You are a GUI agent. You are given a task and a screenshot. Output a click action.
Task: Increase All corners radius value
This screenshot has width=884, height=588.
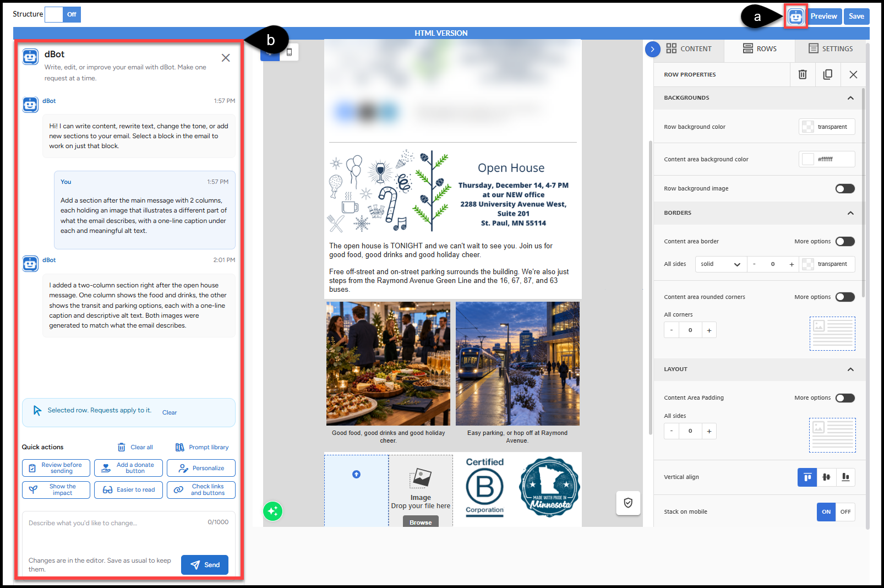coord(709,330)
